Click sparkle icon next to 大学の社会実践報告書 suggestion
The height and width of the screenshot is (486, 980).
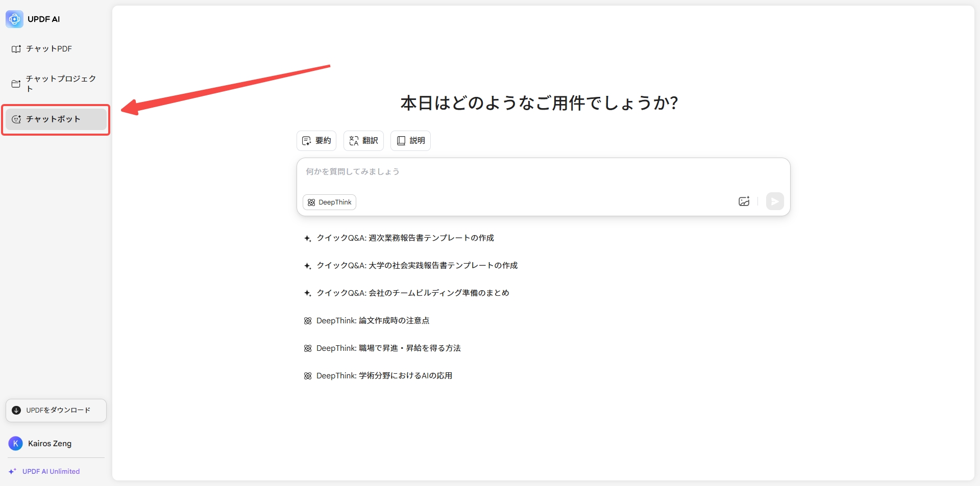[x=307, y=266]
